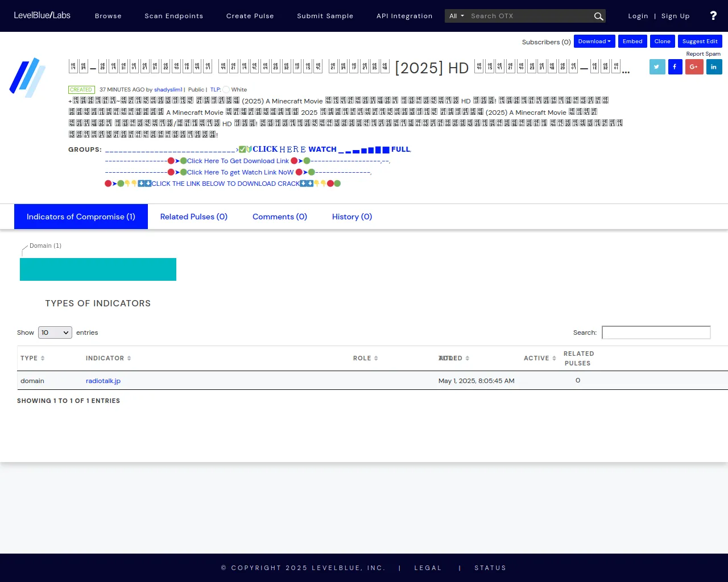The height and width of the screenshot is (582, 728).
Task: Click the search magnifier icon
Action: [x=598, y=16]
